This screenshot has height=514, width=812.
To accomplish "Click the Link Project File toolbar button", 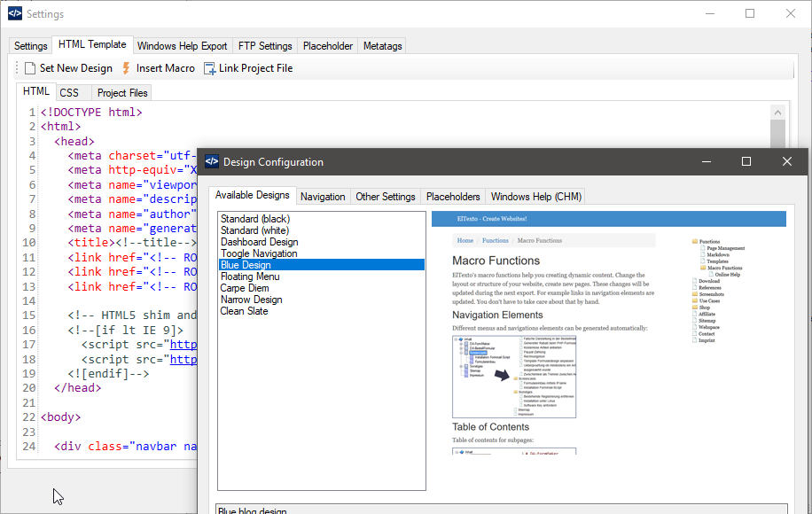I will click(x=248, y=68).
